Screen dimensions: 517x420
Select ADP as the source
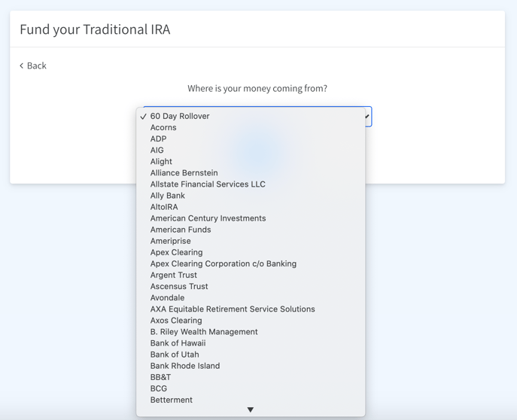pos(251,138)
